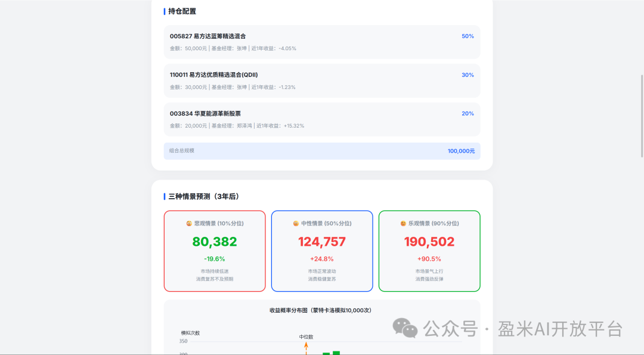This screenshot has width=644, height=355.
Task: Click the 30% allocation label
Action: [x=467, y=75]
